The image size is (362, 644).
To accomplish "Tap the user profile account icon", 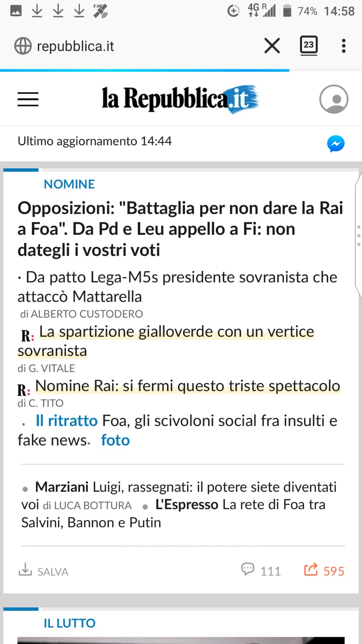I will 333,99.
